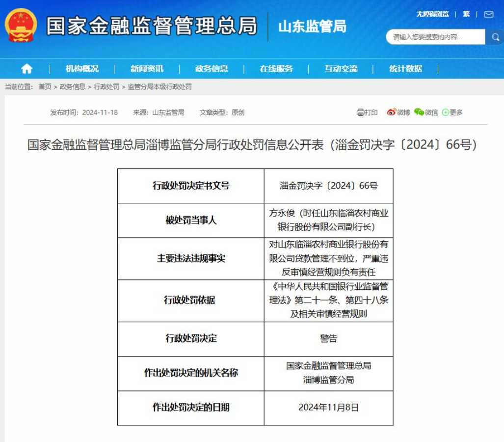Click the 监管分局本级行政处罚 breadcrumb
Image resolution: width=504 pixels, height=442 pixels.
tap(160, 86)
